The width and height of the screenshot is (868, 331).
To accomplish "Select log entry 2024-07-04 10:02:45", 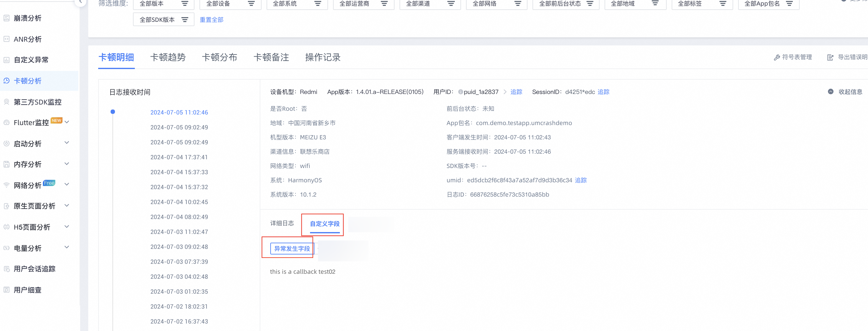I will click(179, 202).
